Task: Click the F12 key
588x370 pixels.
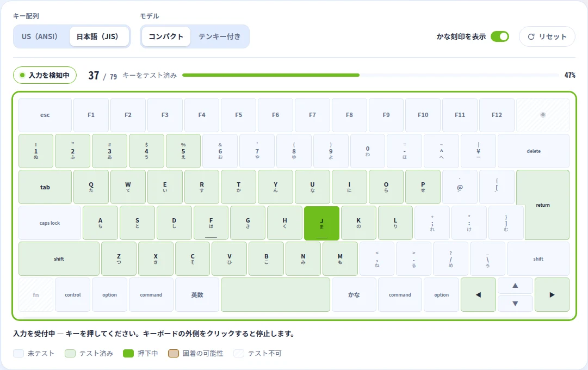Action: pos(497,115)
